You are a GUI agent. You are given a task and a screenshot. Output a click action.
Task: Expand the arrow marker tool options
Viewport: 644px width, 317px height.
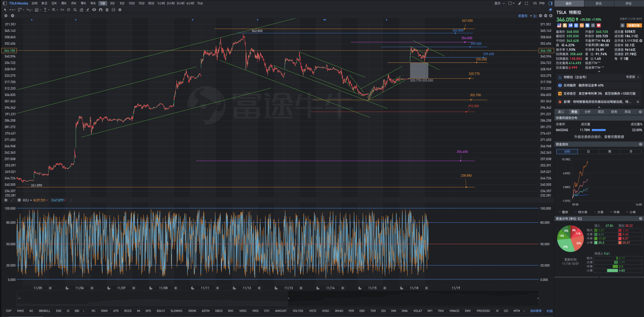57,10
